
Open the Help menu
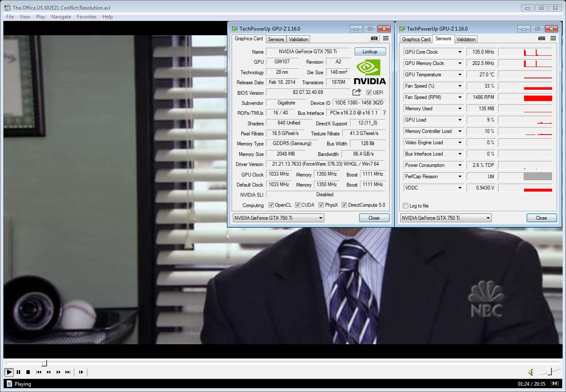[107, 17]
